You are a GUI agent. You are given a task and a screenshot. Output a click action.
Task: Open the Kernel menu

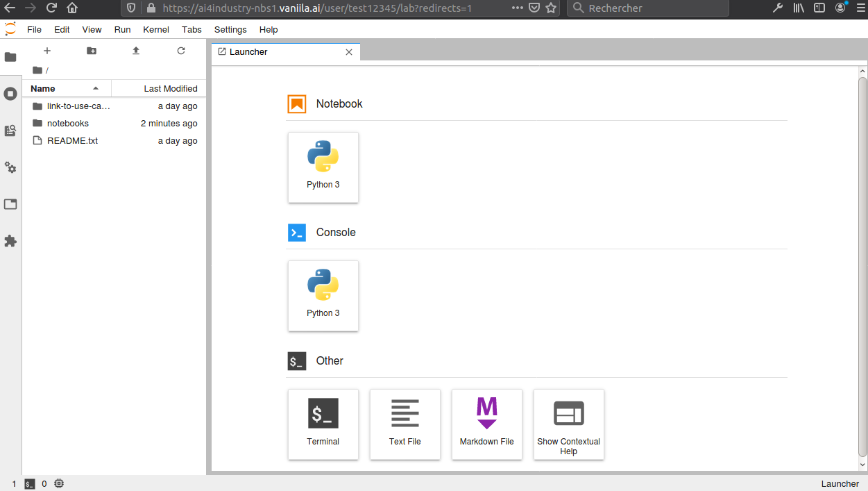click(x=156, y=30)
